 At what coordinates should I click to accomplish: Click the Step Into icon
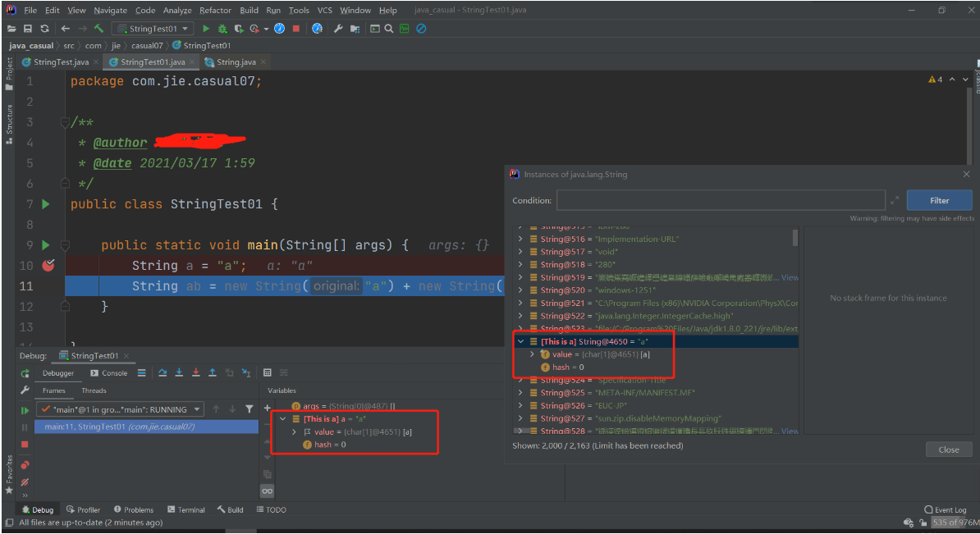180,373
